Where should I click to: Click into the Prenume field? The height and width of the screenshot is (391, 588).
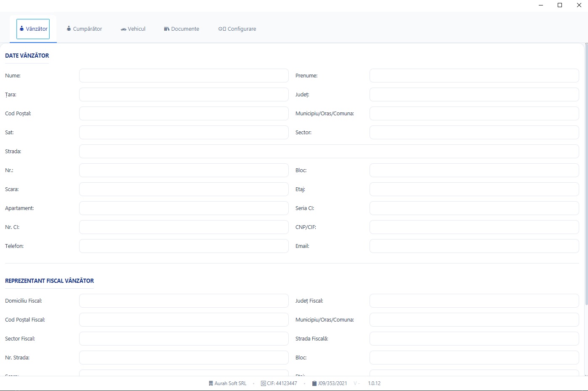(x=474, y=76)
